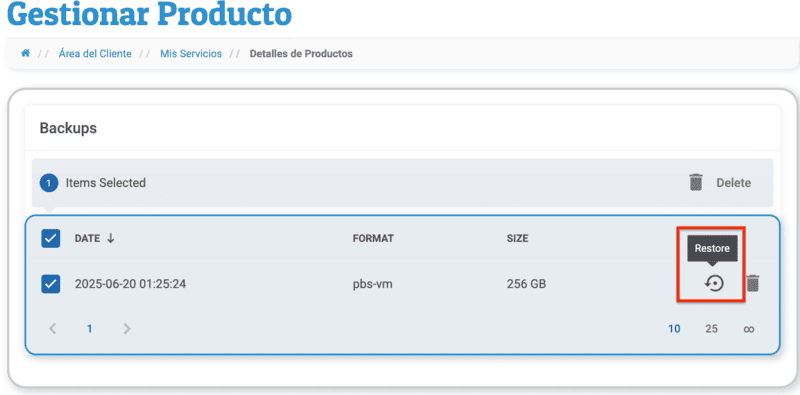
Task: Click the Delete button for selected items
Action: click(733, 183)
